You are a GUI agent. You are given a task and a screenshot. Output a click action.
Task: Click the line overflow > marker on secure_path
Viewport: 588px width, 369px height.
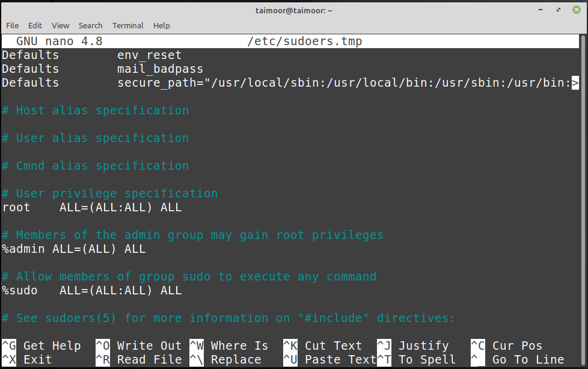coord(575,82)
